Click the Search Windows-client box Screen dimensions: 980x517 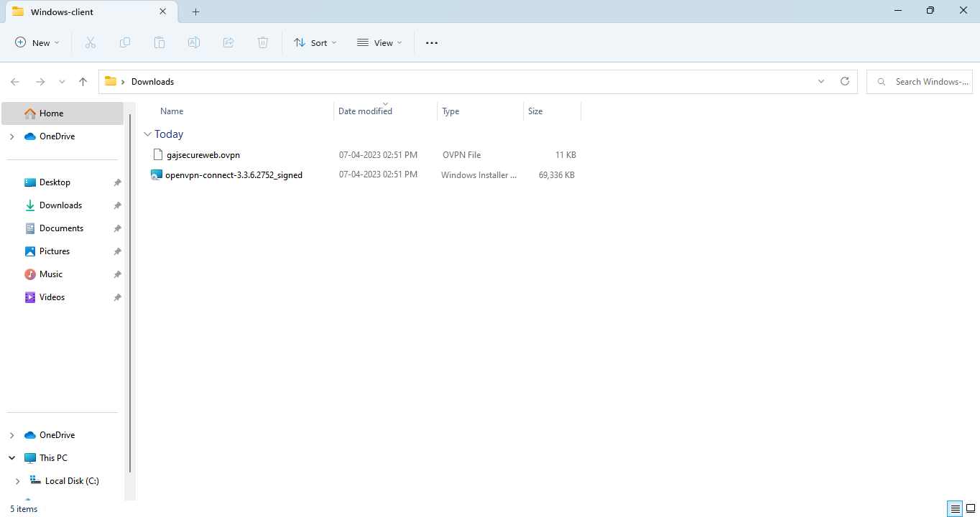[920, 82]
